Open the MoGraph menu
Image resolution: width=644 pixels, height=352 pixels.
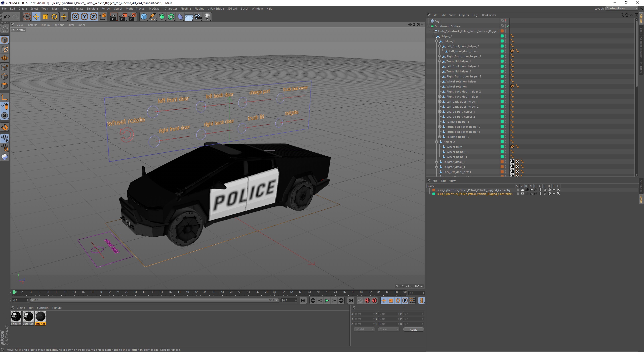(x=155, y=9)
